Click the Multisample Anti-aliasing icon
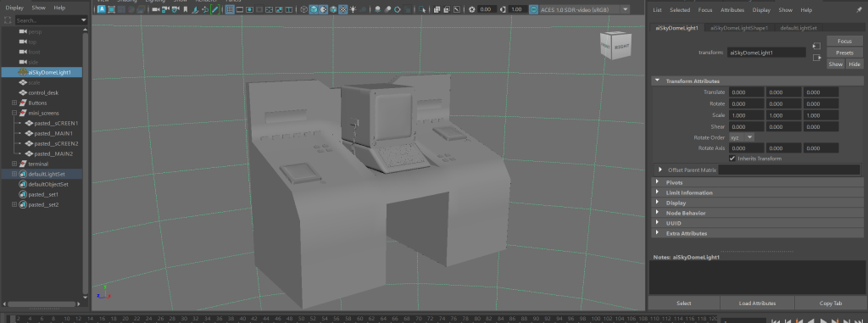 tap(397, 9)
